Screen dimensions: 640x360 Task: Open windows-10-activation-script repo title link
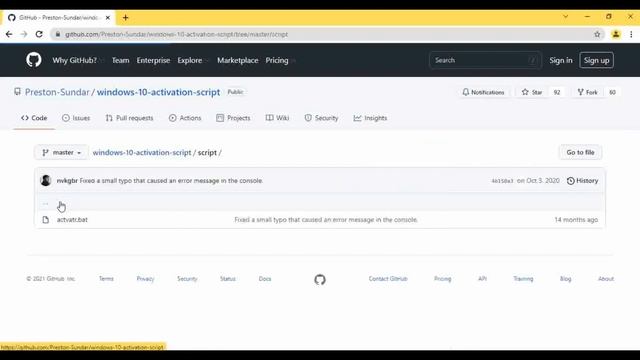(158, 92)
